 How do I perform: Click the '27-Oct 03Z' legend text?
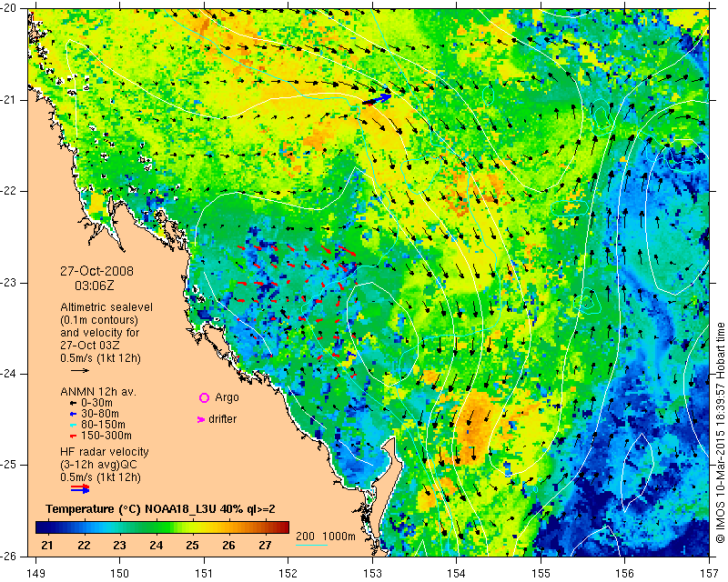pos(89,346)
